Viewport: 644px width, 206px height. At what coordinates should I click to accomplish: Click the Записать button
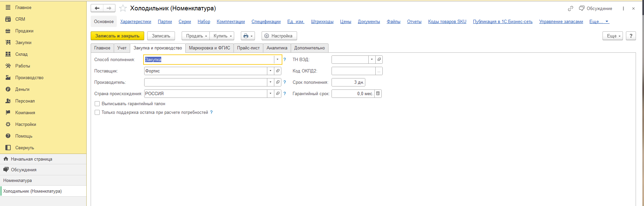(161, 36)
